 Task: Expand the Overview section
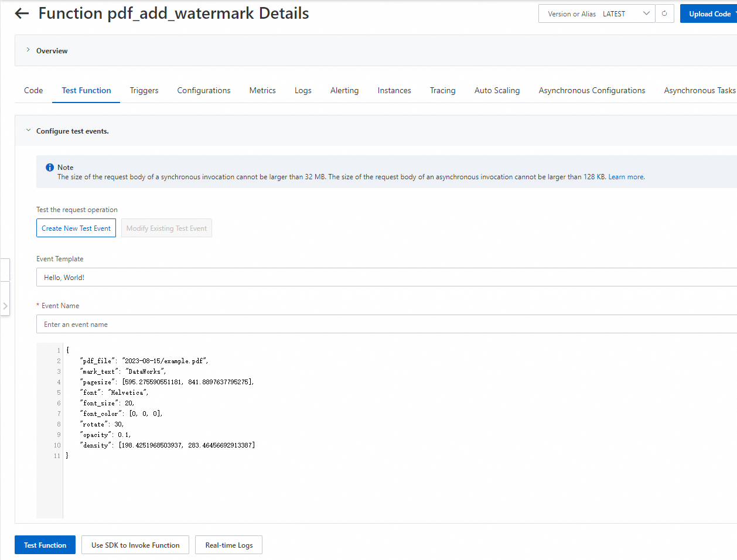(x=28, y=50)
